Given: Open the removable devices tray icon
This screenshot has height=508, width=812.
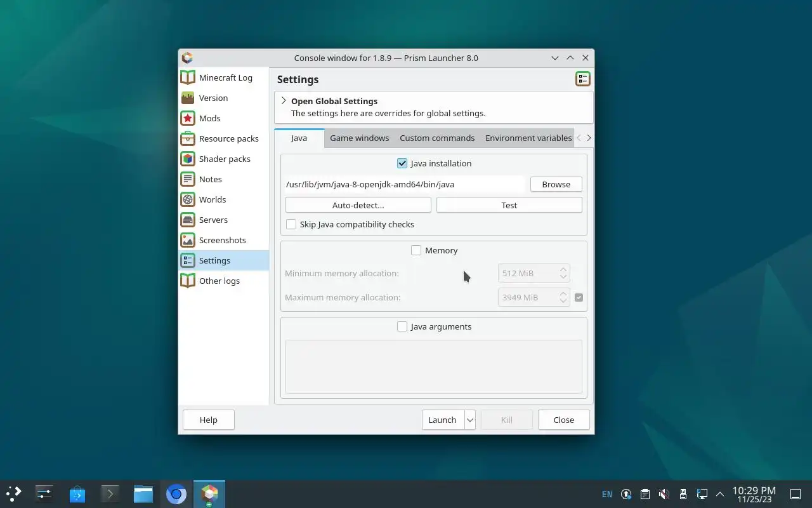Looking at the screenshot, I should [683, 494].
